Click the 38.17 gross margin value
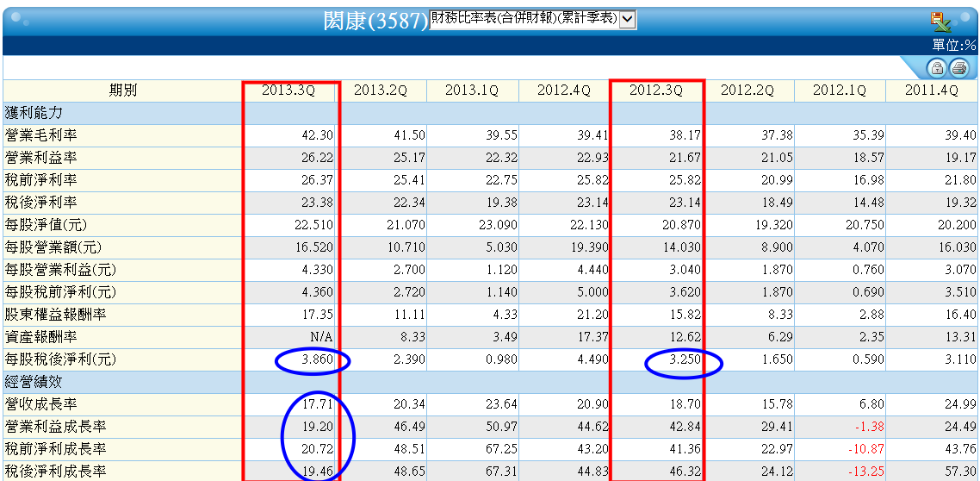 (685, 135)
